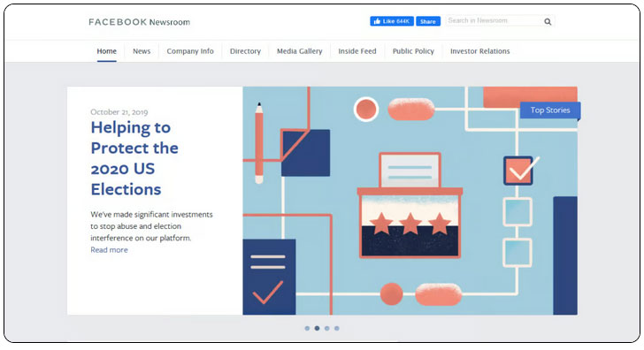Click the Share button
The width and height of the screenshot is (644, 350).
pyautogui.click(x=428, y=21)
